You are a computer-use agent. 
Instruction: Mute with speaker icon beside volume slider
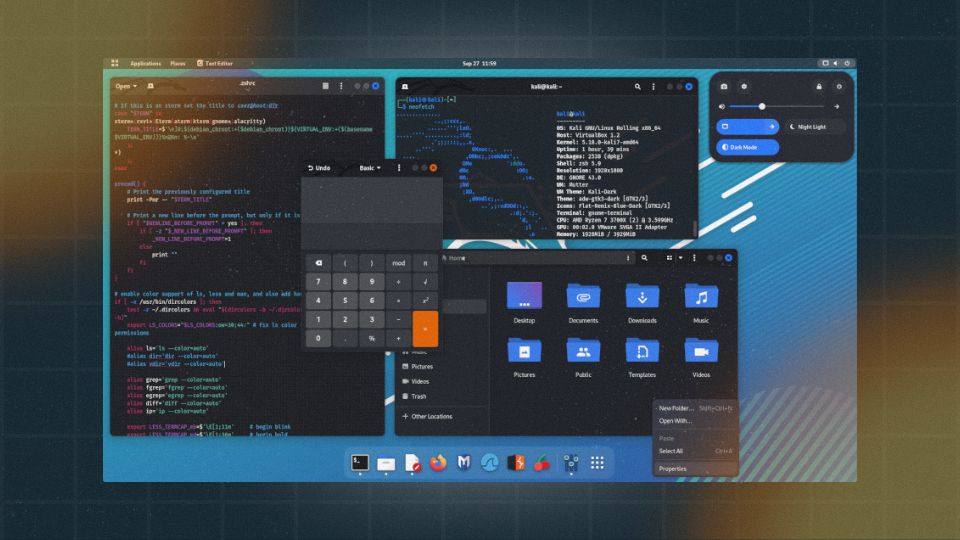click(722, 107)
